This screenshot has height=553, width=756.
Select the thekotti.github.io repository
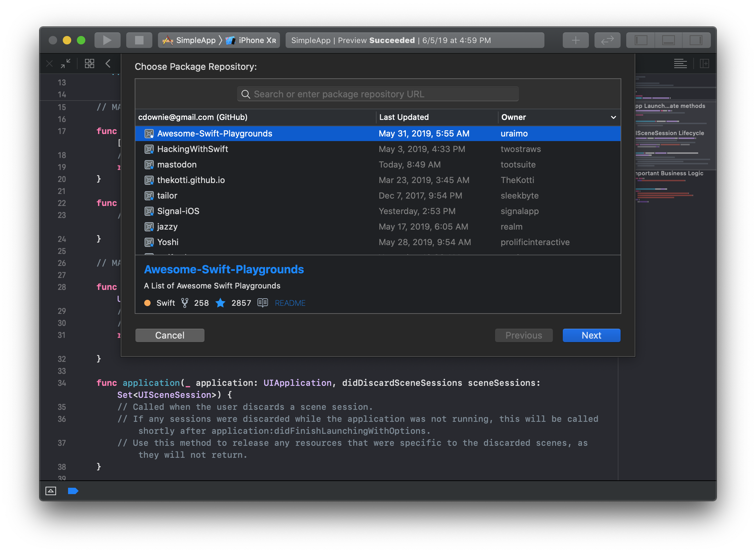378,180
